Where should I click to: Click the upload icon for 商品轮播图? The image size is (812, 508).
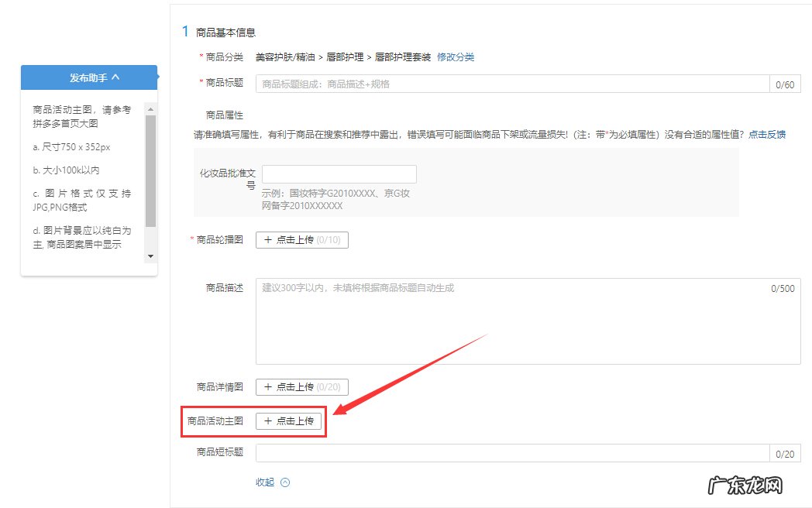(269, 240)
